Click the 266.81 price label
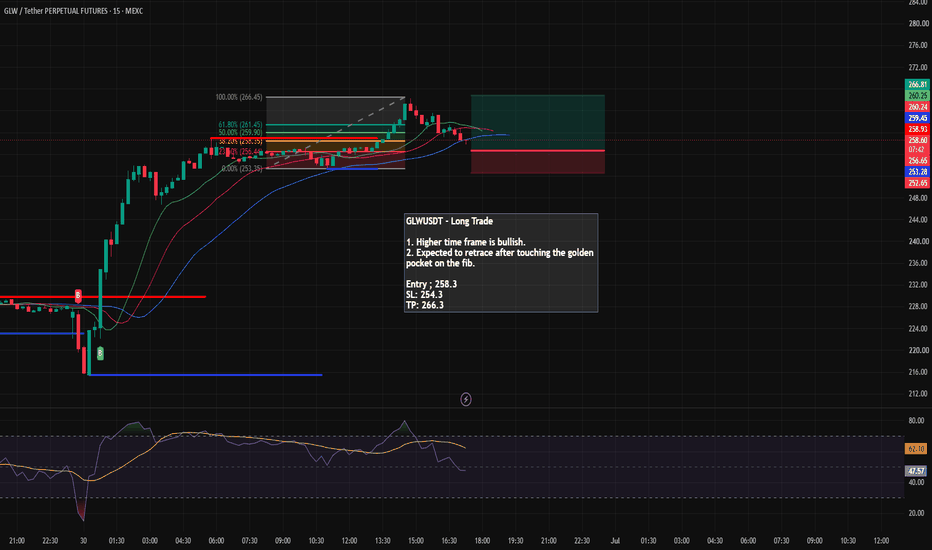Image resolution: width=932 pixels, height=550 pixels. pos(917,84)
